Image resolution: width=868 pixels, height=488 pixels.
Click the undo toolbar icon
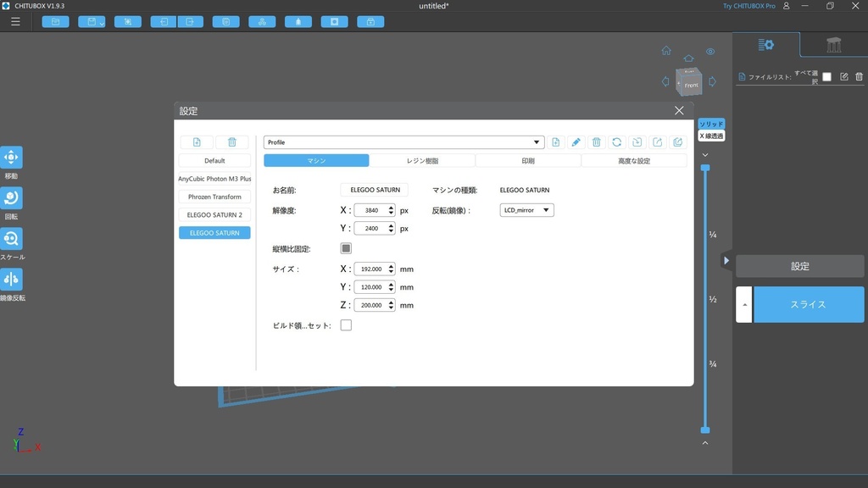(164, 21)
